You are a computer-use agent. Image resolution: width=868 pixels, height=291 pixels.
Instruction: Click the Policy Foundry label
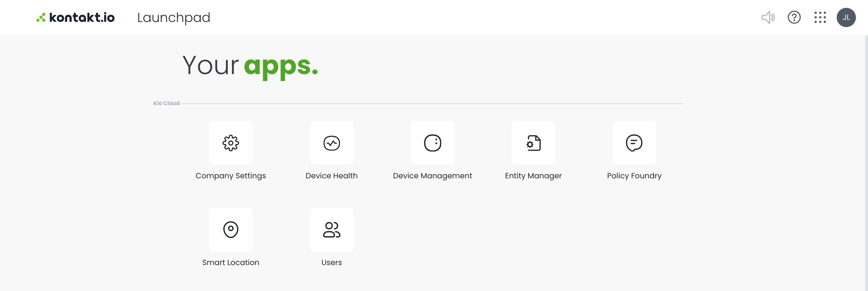(x=634, y=176)
